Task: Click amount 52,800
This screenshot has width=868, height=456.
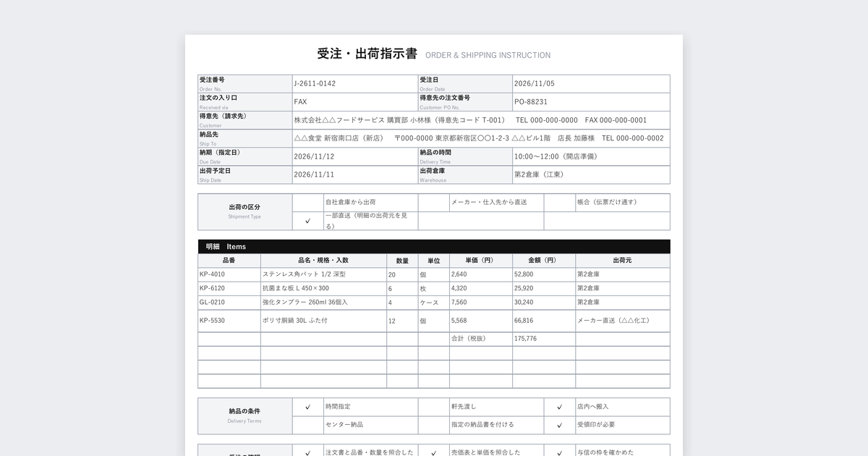Action: pyautogui.click(x=524, y=274)
